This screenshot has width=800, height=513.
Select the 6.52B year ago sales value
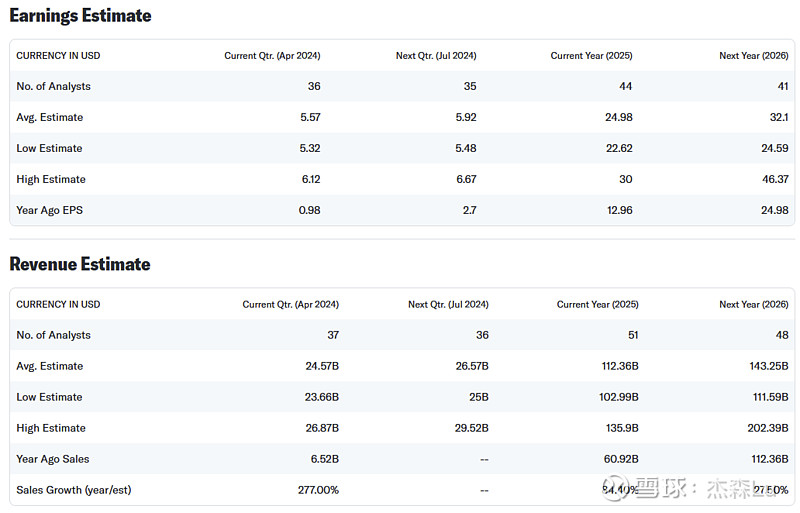[322, 459]
